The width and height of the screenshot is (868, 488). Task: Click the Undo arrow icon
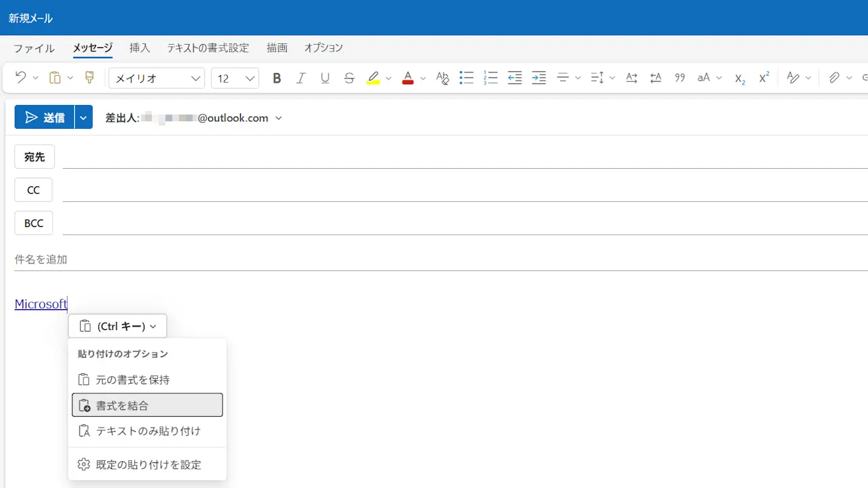pyautogui.click(x=20, y=78)
